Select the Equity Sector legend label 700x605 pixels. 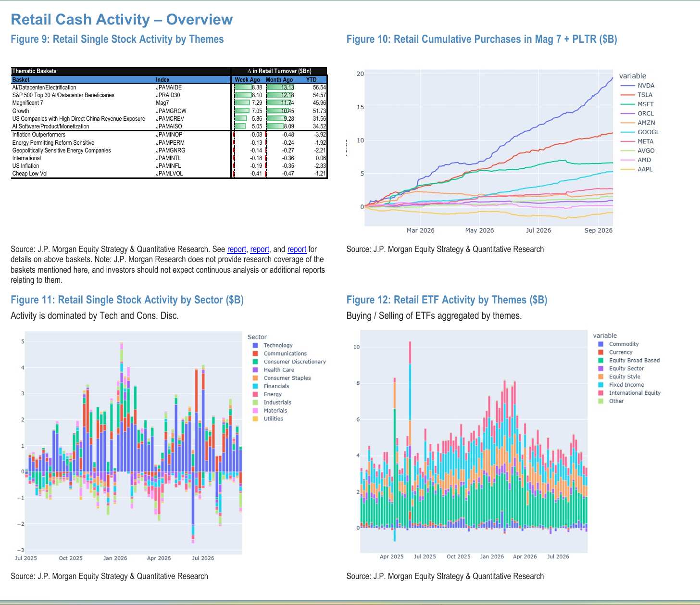pyautogui.click(x=626, y=368)
